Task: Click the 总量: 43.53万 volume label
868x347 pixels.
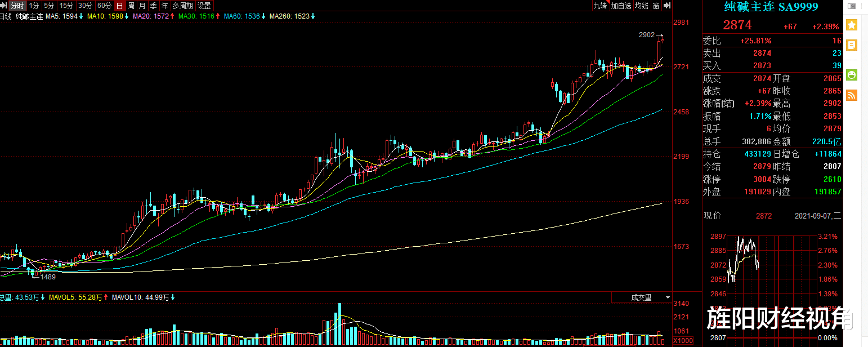Action: click(x=22, y=297)
